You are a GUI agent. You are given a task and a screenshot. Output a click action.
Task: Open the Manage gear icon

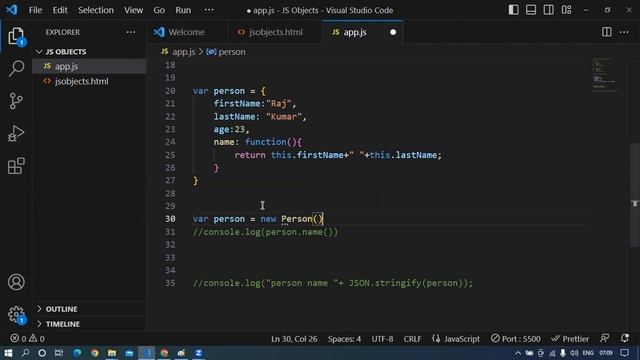[16, 314]
